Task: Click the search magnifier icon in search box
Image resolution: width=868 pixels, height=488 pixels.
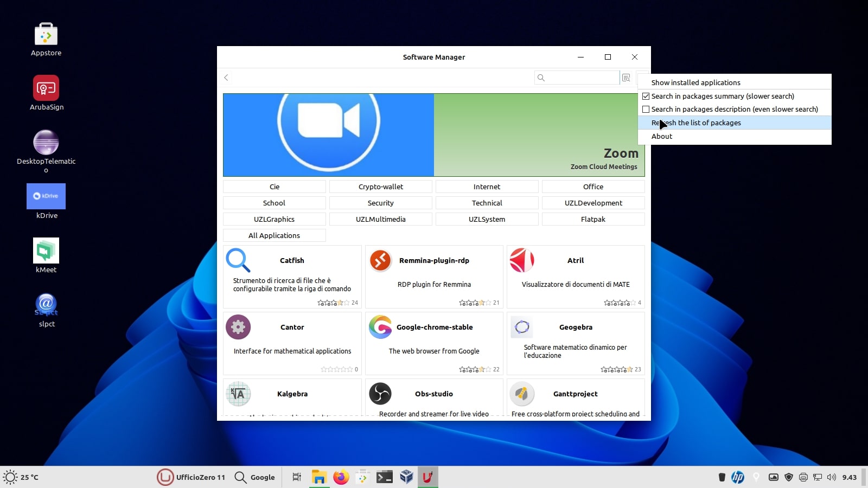Action: [x=541, y=78]
